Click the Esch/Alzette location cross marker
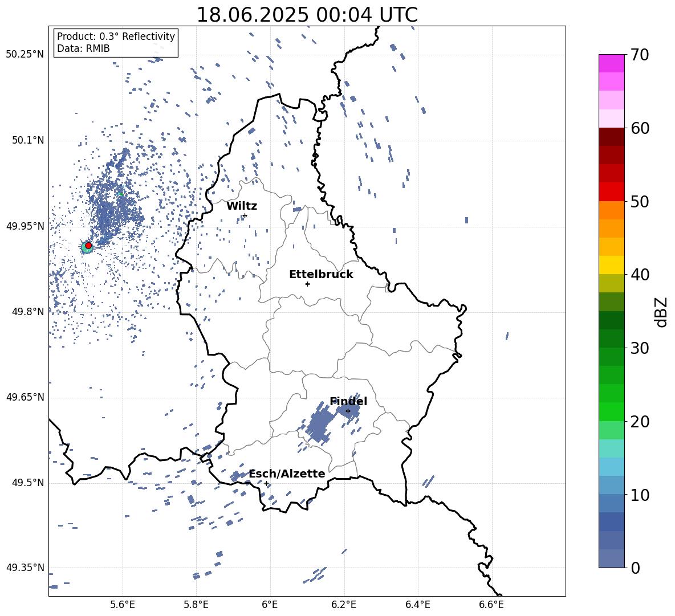The width and height of the screenshot is (675, 616). pos(266,483)
